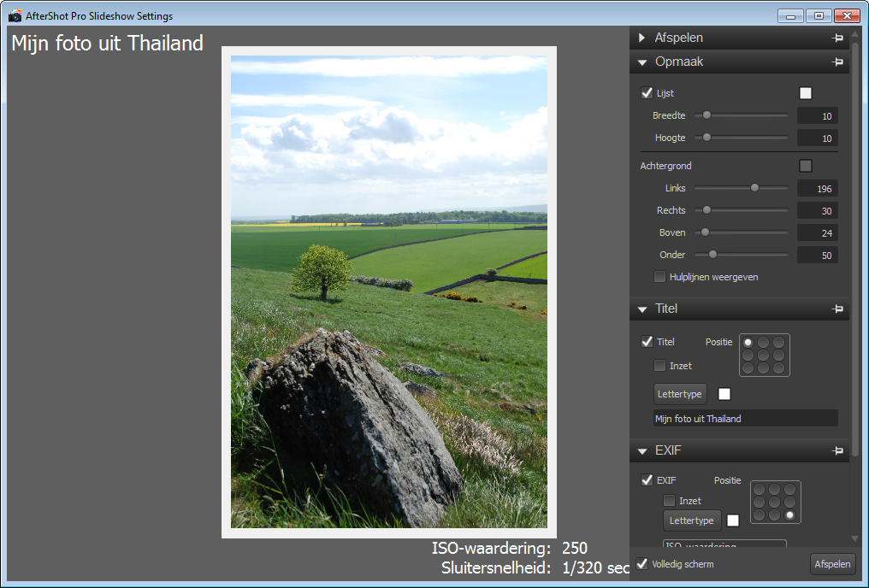Open Lettertype dialog for the title
This screenshot has height=588, width=869.
680,394
